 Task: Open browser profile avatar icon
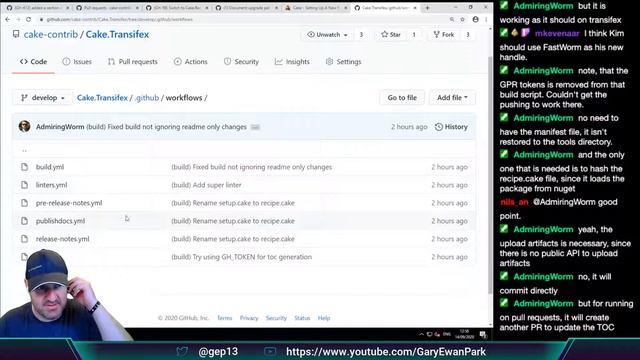coord(476,19)
